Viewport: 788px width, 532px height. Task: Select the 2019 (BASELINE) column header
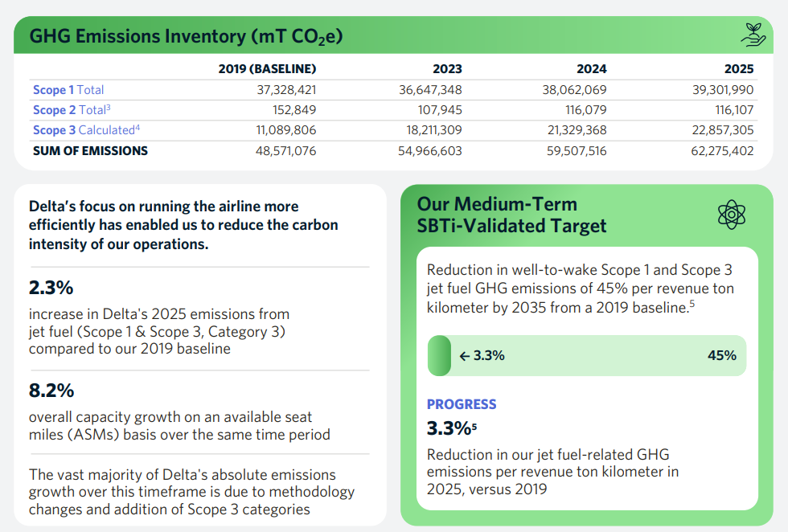click(x=267, y=69)
